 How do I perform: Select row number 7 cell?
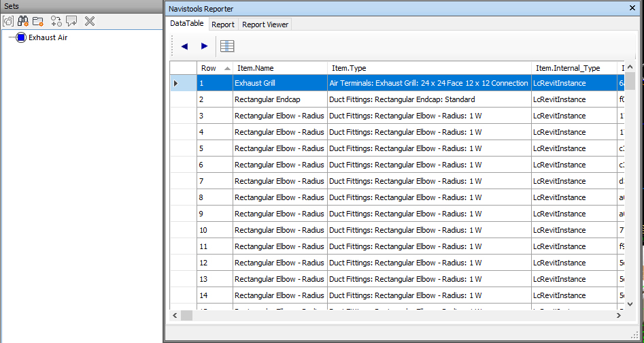coord(215,181)
